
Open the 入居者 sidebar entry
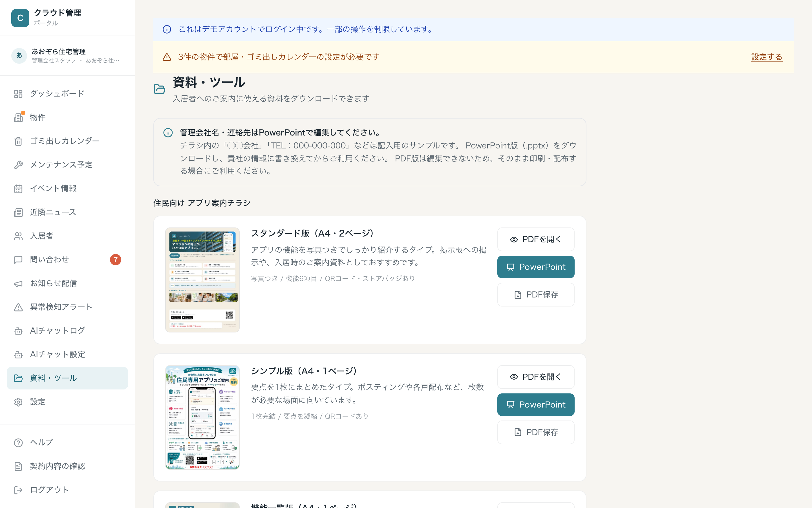[x=67, y=236]
